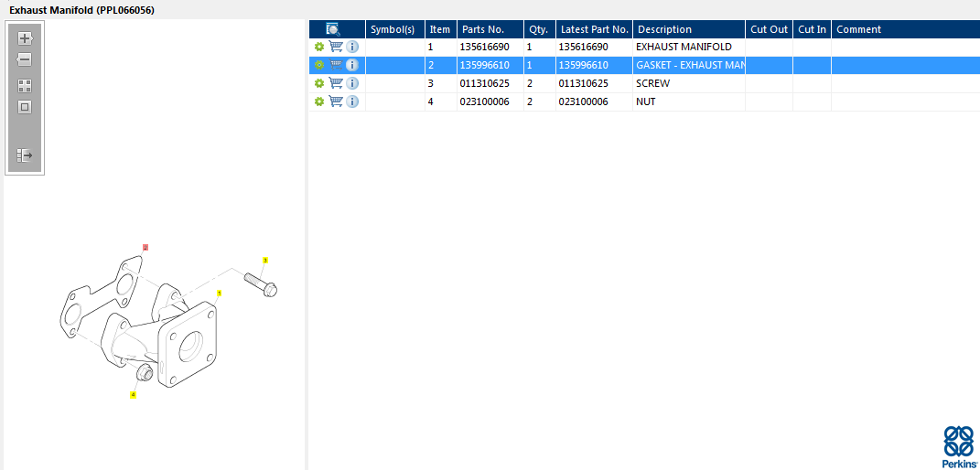Image resolution: width=980 pixels, height=470 pixels.
Task: Zoom in on the parts diagram
Action: coord(25,38)
